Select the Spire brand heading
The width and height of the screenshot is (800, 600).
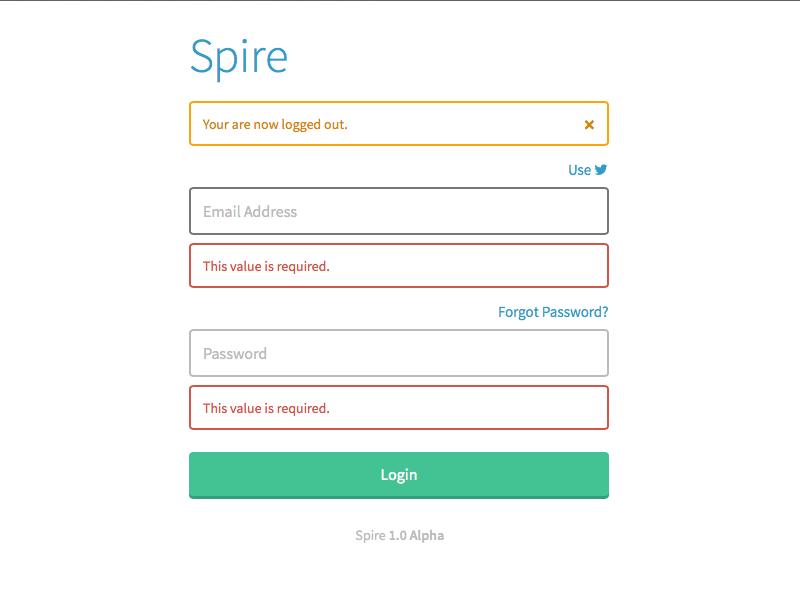pyautogui.click(x=239, y=57)
